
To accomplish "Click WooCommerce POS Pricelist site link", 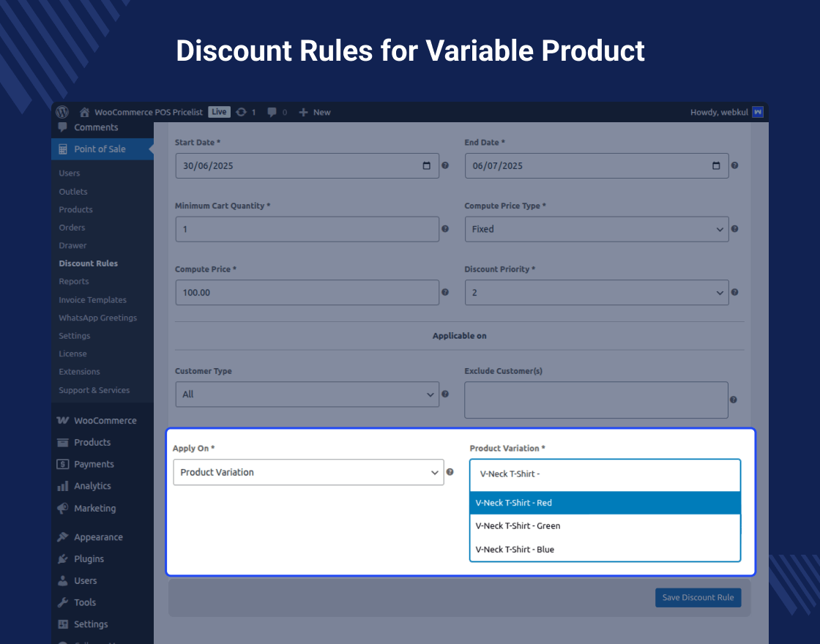I will 149,112.
